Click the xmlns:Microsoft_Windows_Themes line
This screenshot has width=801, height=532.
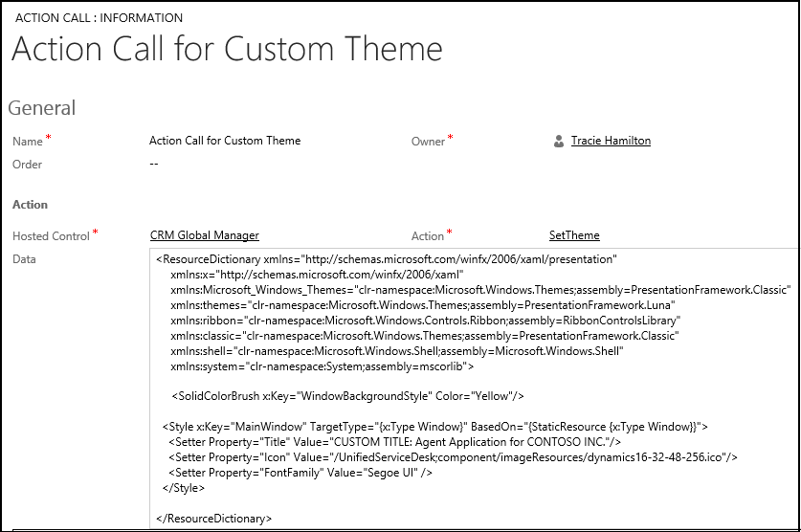[480, 290]
